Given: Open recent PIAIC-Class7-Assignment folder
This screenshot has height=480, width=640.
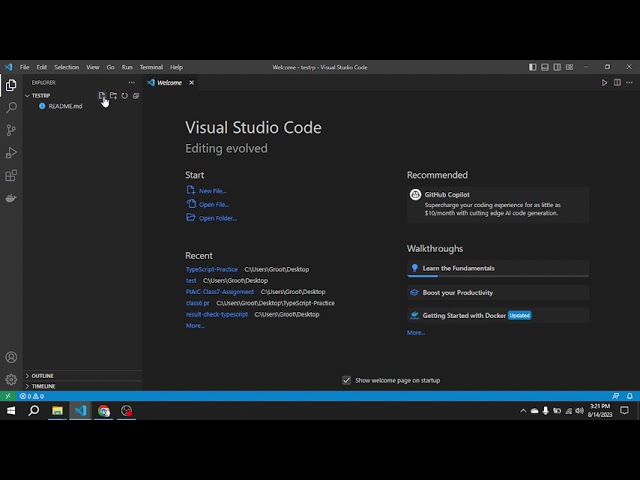Looking at the screenshot, I should [x=220, y=292].
